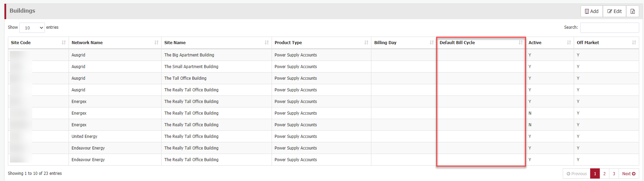
Task: Sort by Site Code column arrows
Action: tap(64, 42)
